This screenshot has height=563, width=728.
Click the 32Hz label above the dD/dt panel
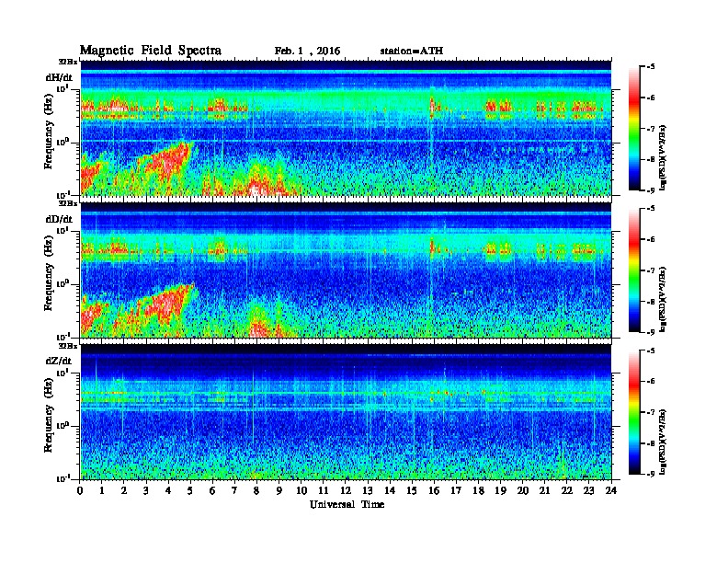(x=68, y=203)
